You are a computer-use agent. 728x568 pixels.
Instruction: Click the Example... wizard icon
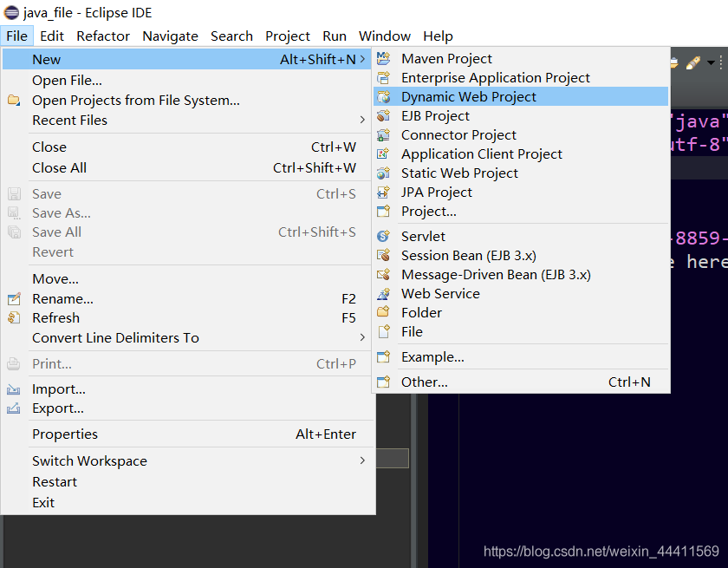pyautogui.click(x=383, y=356)
